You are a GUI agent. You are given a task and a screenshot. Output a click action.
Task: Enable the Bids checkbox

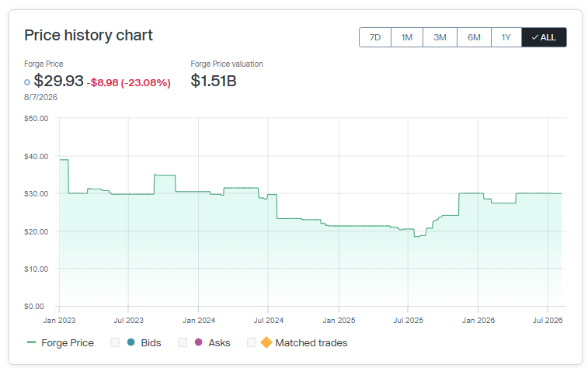pyautogui.click(x=115, y=342)
